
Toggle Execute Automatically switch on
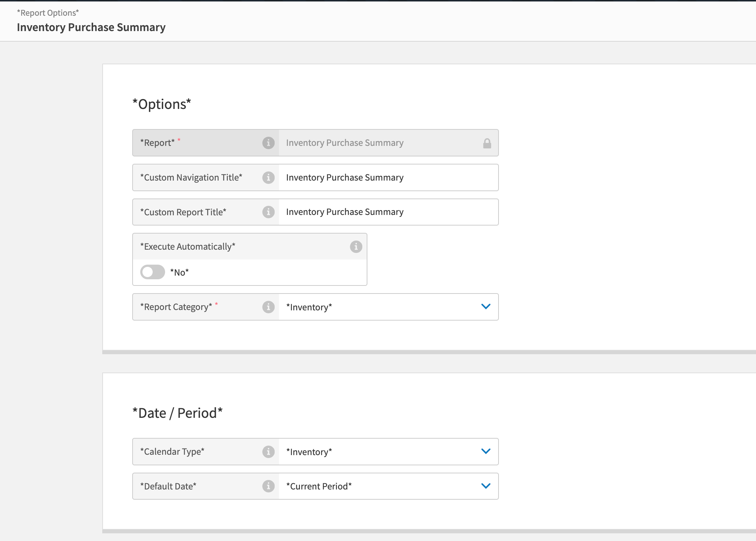tap(153, 272)
